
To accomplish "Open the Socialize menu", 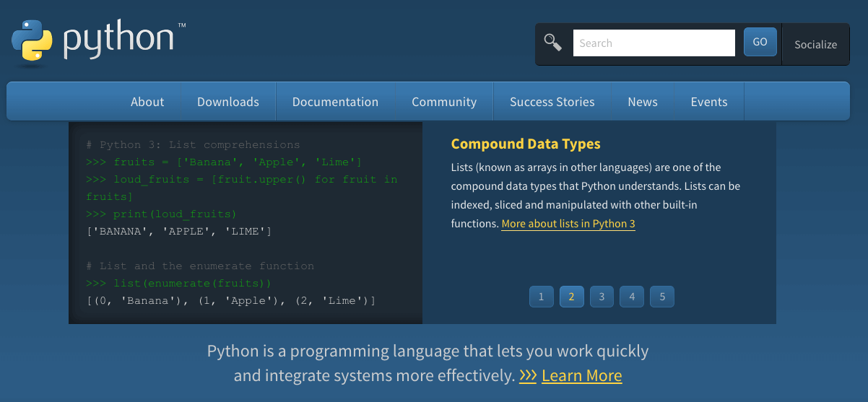I will (x=816, y=44).
